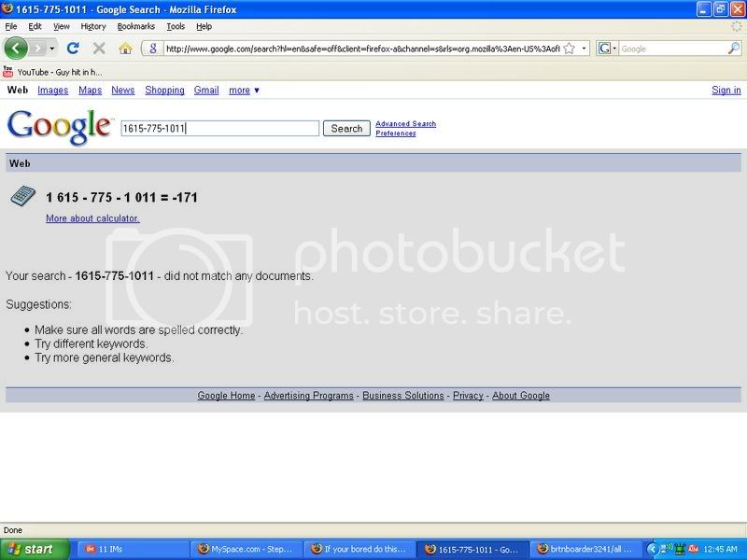Open Advertising Programs footer link
Screen dimensions: 747x560
coord(309,396)
